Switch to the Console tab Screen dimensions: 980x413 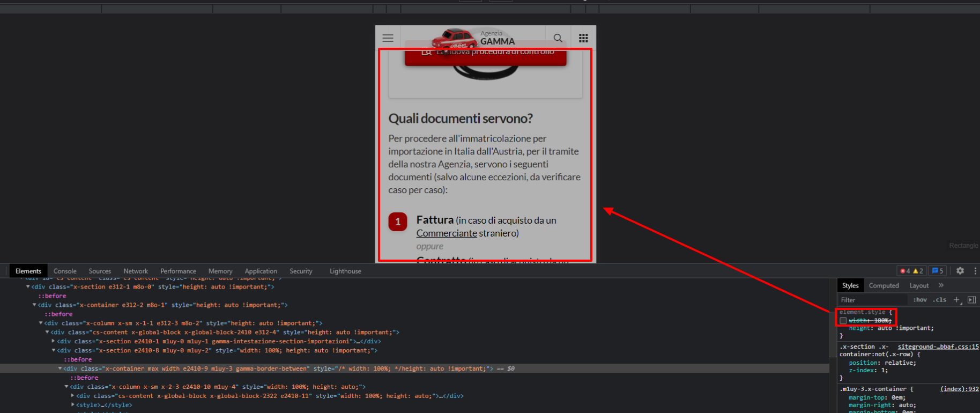click(x=65, y=271)
